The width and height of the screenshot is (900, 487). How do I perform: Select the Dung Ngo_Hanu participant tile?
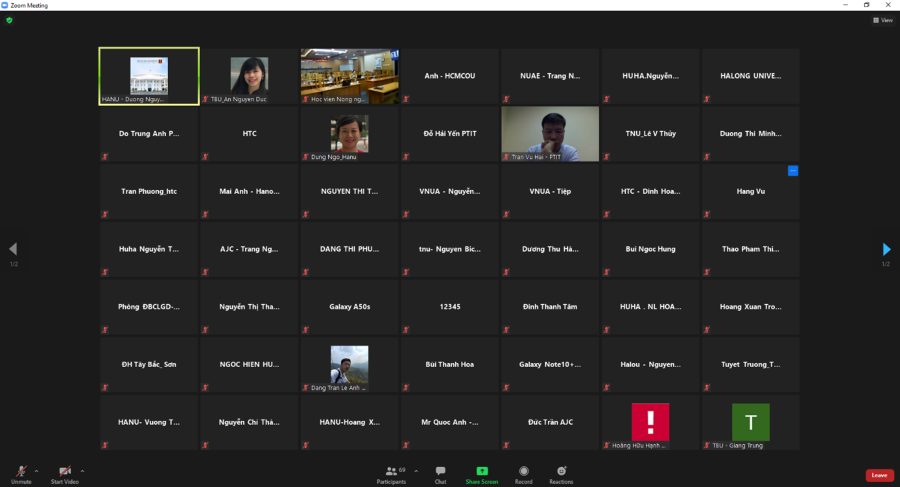pos(350,134)
